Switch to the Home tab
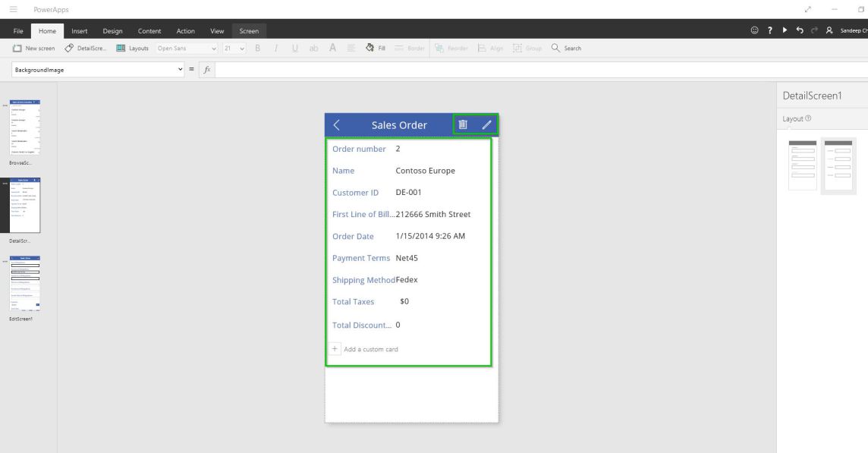The width and height of the screenshot is (868, 453). (47, 31)
